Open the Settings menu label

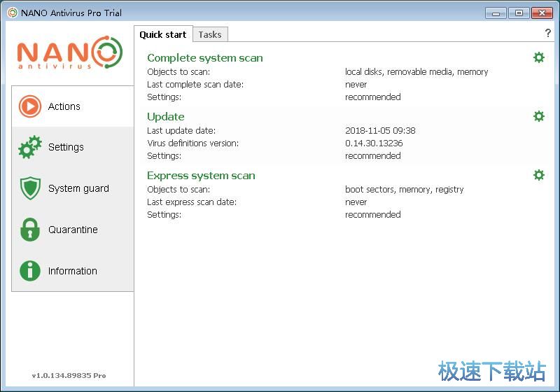coord(66,147)
